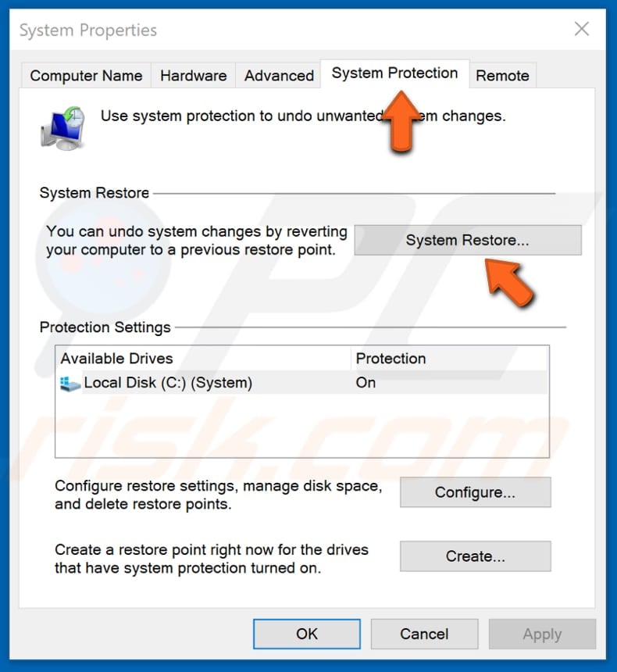Click Create to make a restore point
Image resolution: width=617 pixels, height=672 pixels.
(x=474, y=556)
